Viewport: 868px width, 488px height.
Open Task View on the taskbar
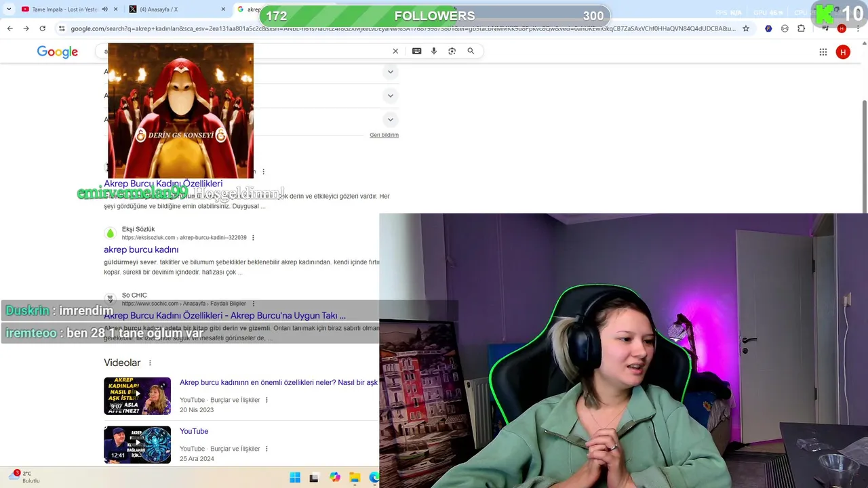click(314, 478)
